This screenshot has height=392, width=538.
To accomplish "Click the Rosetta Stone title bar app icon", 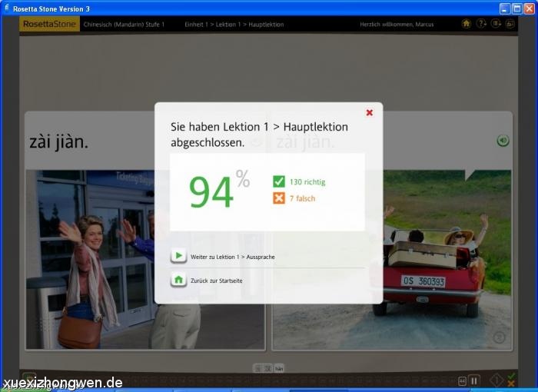I will click(x=6, y=8).
